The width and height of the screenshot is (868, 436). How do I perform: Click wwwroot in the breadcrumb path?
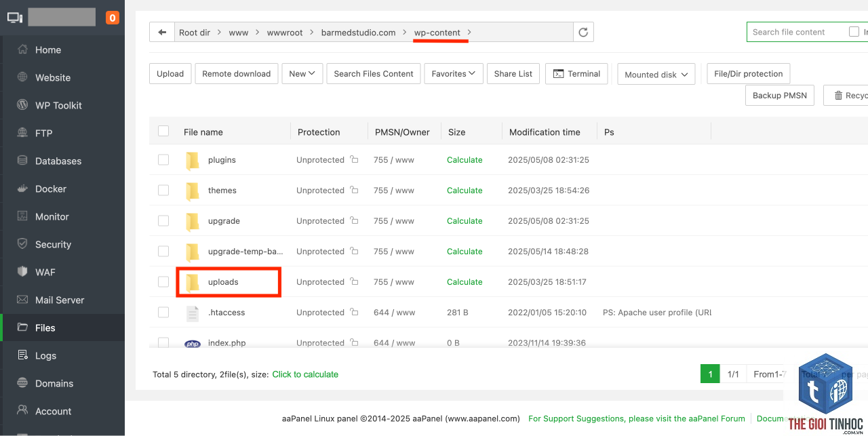(285, 33)
